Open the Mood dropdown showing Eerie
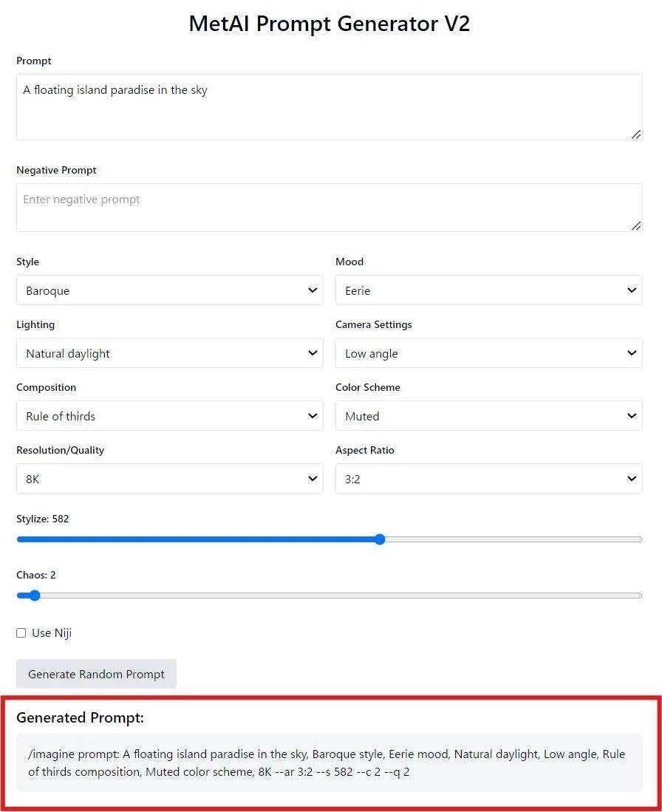The width and height of the screenshot is (662, 812). pyautogui.click(x=488, y=290)
